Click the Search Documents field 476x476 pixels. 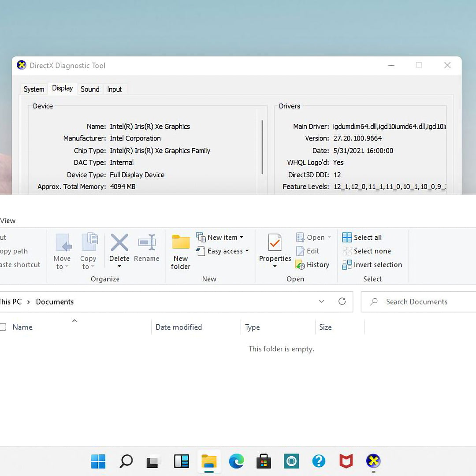[416, 302]
